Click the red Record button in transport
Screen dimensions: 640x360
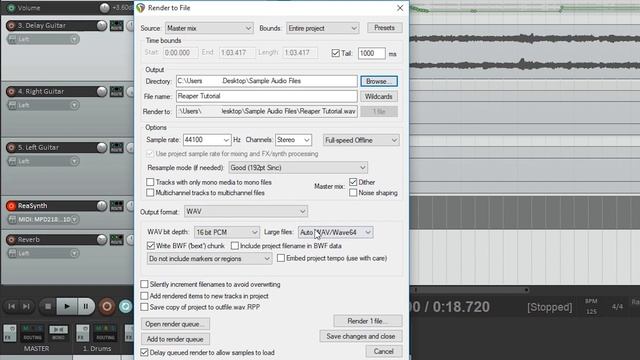coord(107,306)
